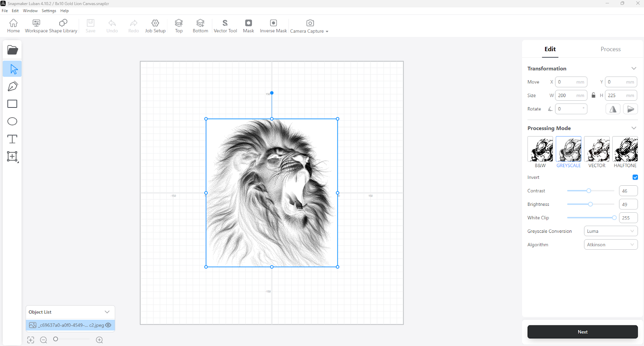Click the Size W input field

click(x=571, y=95)
